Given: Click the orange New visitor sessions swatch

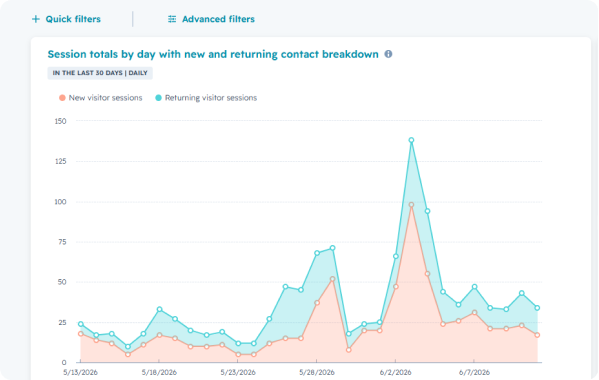Looking at the screenshot, I should (x=62, y=98).
